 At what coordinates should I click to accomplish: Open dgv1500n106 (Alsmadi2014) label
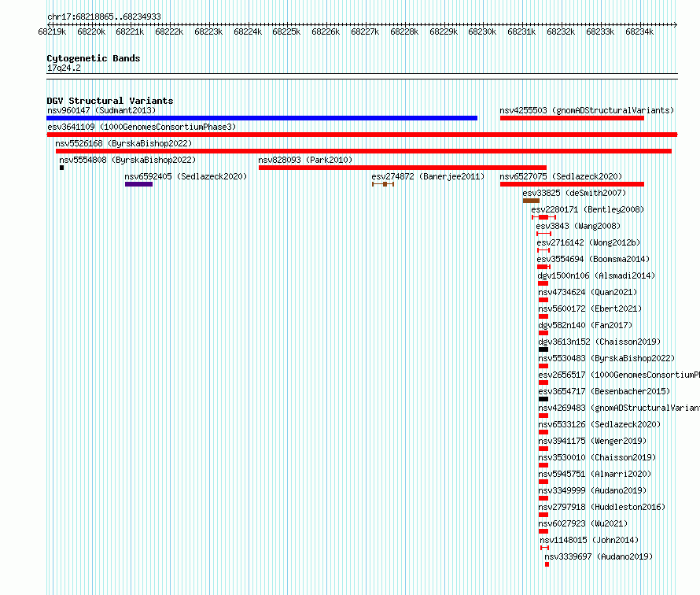click(596, 275)
